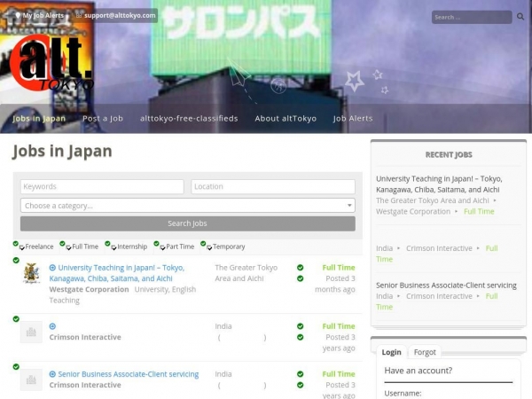Click the placeholder logo of Senior Business Associate listing

(31, 379)
